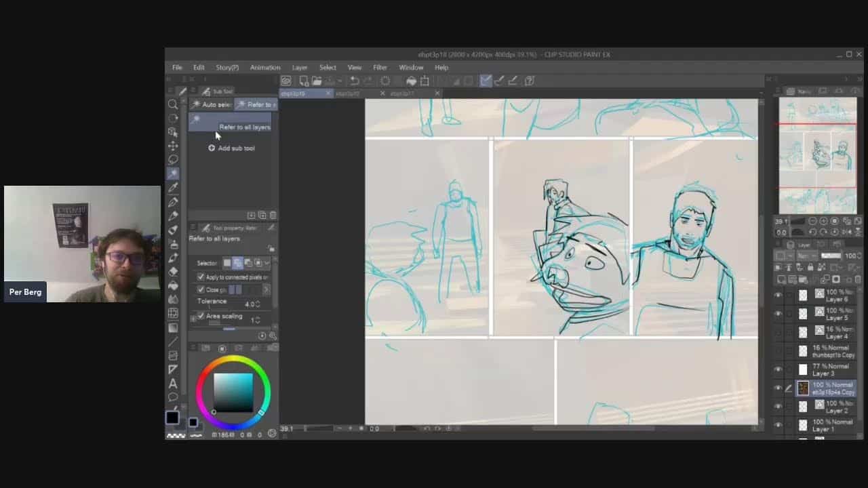Image resolution: width=868 pixels, height=488 pixels.
Task: Click the Open file folder icon
Action: coord(317,81)
